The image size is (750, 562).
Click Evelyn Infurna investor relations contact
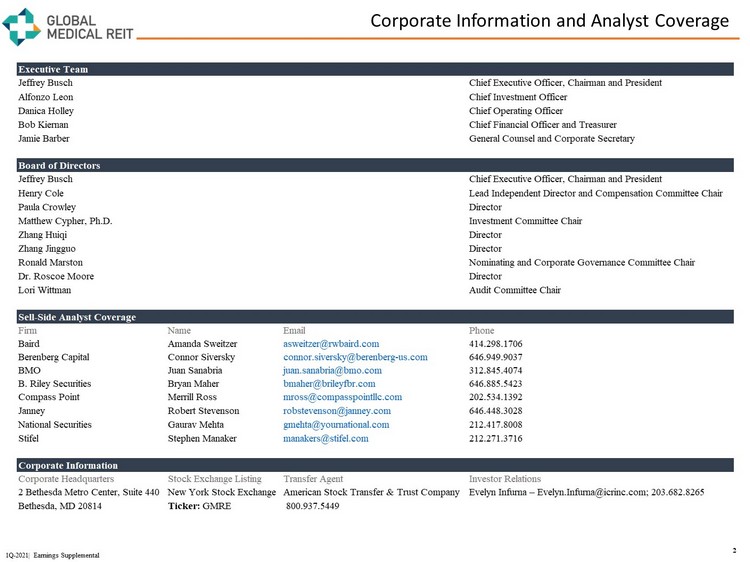(586, 492)
